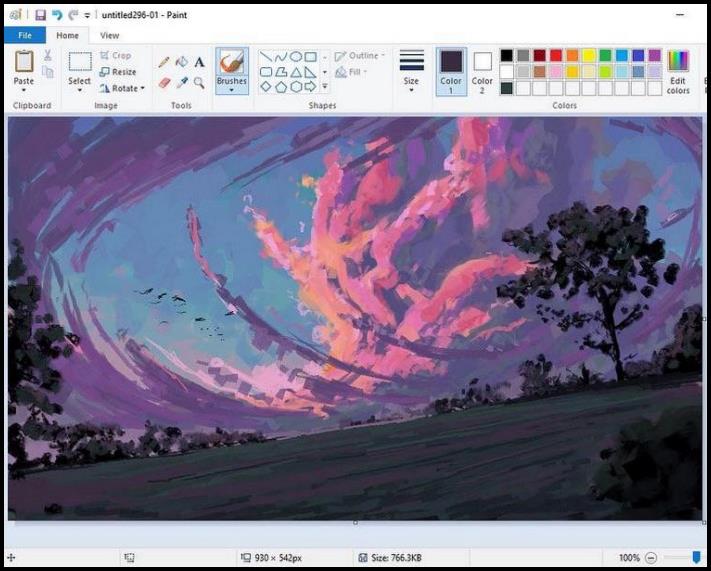The image size is (711, 571).
Task: Choose the Curve shape
Action: [x=281, y=57]
